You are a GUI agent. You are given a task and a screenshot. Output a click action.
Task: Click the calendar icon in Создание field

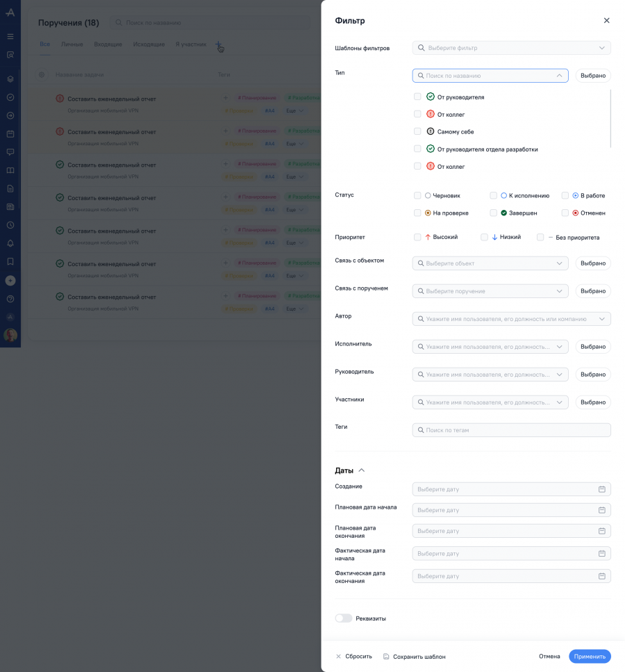pyautogui.click(x=602, y=489)
